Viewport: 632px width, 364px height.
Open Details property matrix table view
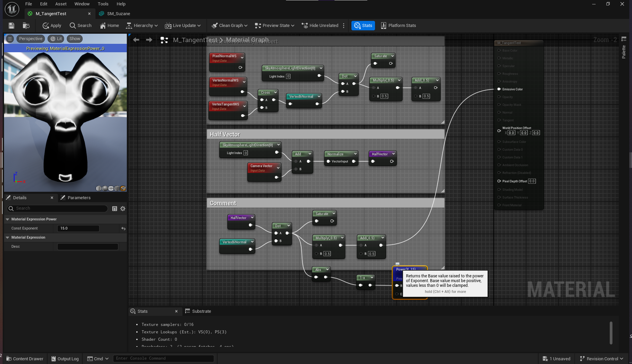115,209
